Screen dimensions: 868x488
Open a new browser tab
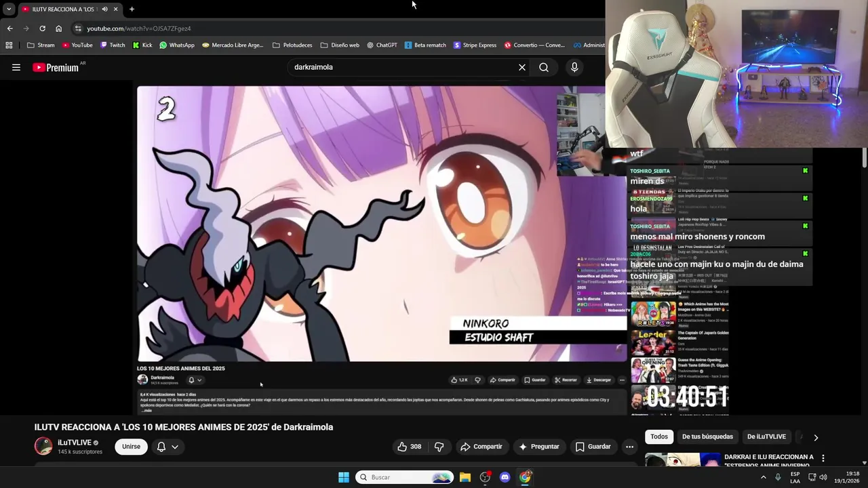132,9
